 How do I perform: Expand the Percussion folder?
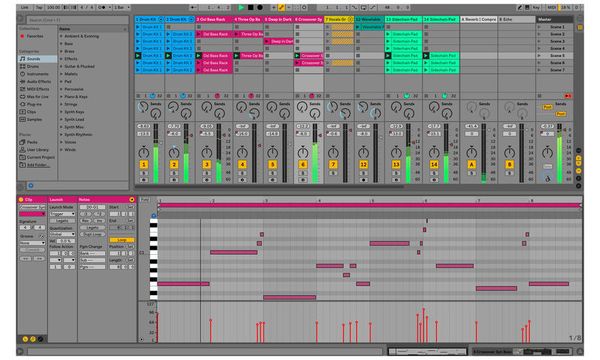point(61,89)
